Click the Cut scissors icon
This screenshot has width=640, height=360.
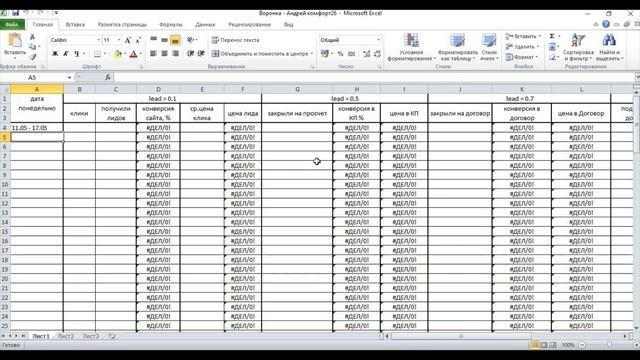33,37
